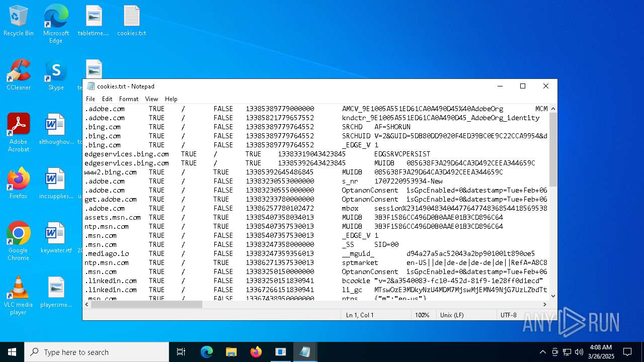This screenshot has height=362, width=644.
Task: Open the Action Center notifications button
Action: (627, 352)
